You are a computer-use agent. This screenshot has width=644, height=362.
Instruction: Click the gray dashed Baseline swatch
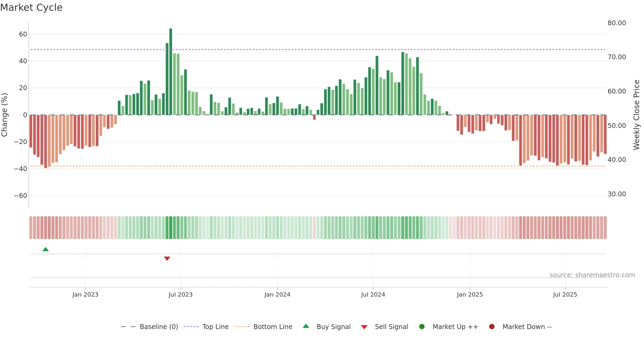pos(128,327)
